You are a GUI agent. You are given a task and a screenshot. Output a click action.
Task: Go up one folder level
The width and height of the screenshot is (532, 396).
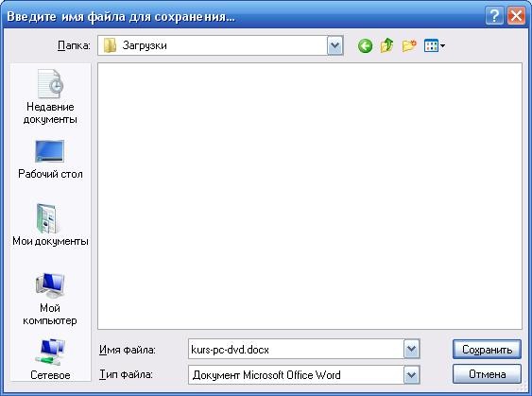386,45
